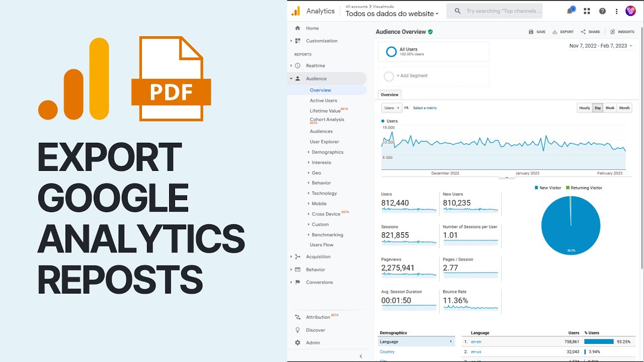Click the Realtime clock icon

tap(298, 66)
